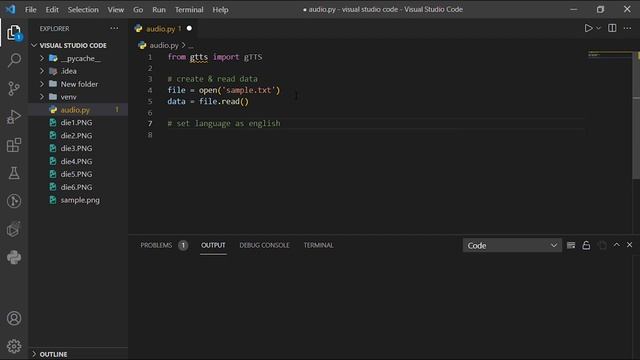Open the Run menu
This screenshot has height=360, width=640.
pos(159,9)
